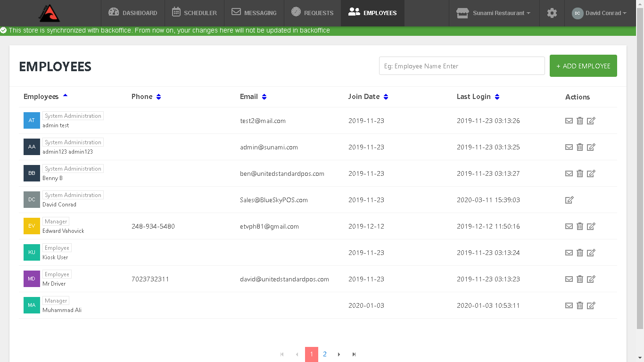Click Employee badge on Kiosk User
The width and height of the screenshot is (644, 362).
pyautogui.click(x=57, y=248)
